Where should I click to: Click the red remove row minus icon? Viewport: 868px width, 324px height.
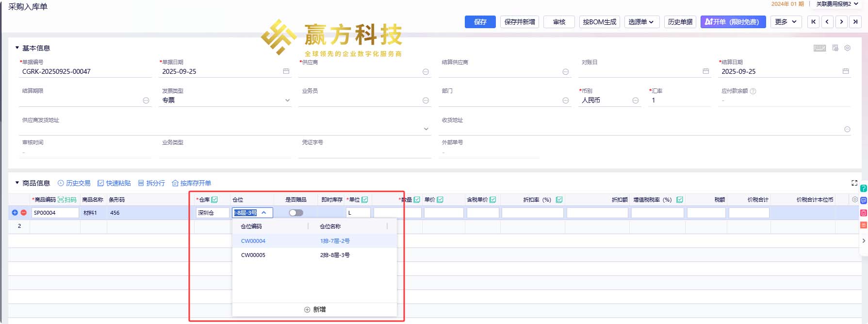click(x=23, y=213)
